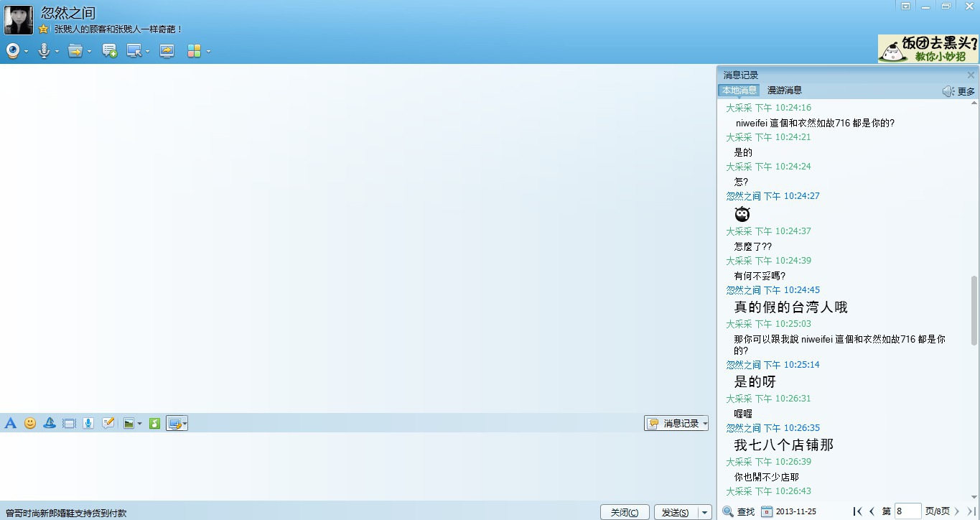The image size is (980, 520).
Task: Switch to the 本地消息 tab
Action: 739,90
